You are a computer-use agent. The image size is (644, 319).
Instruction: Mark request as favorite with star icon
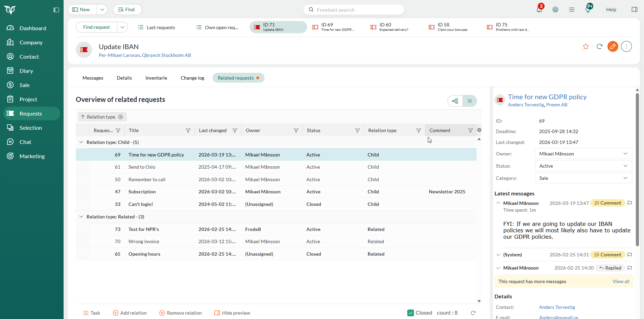586,47
